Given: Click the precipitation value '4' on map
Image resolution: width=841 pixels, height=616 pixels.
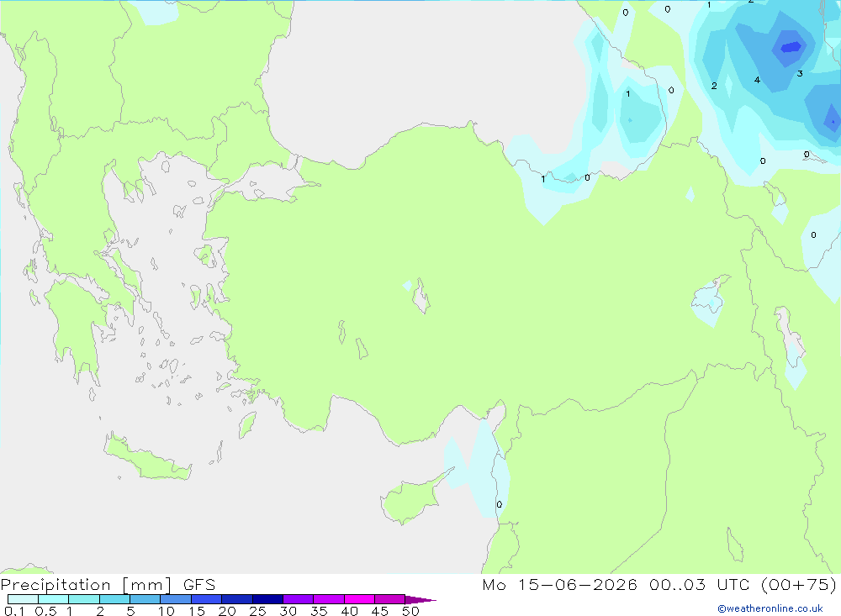Looking at the screenshot, I should pyautogui.click(x=757, y=80).
